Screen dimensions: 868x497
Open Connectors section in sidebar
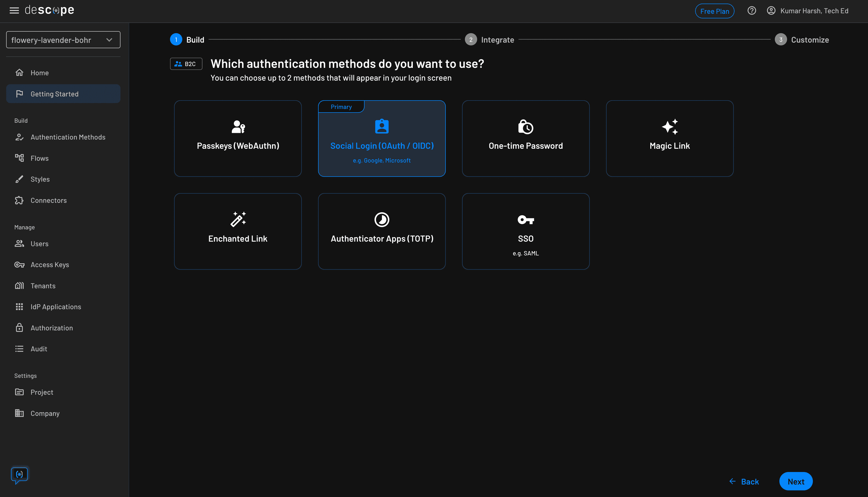point(48,200)
